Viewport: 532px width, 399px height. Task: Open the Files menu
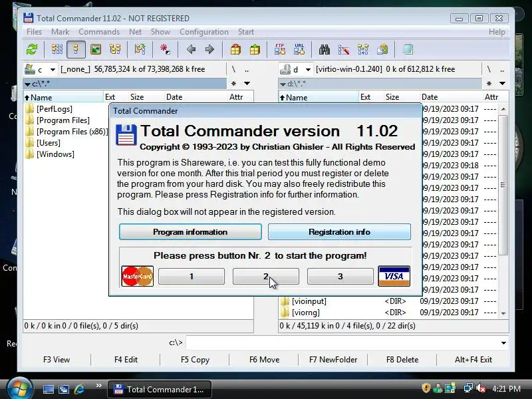click(35, 32)
